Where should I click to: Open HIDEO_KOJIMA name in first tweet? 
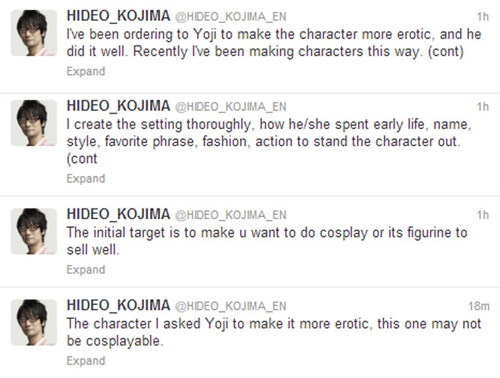(x=118, y=16)
